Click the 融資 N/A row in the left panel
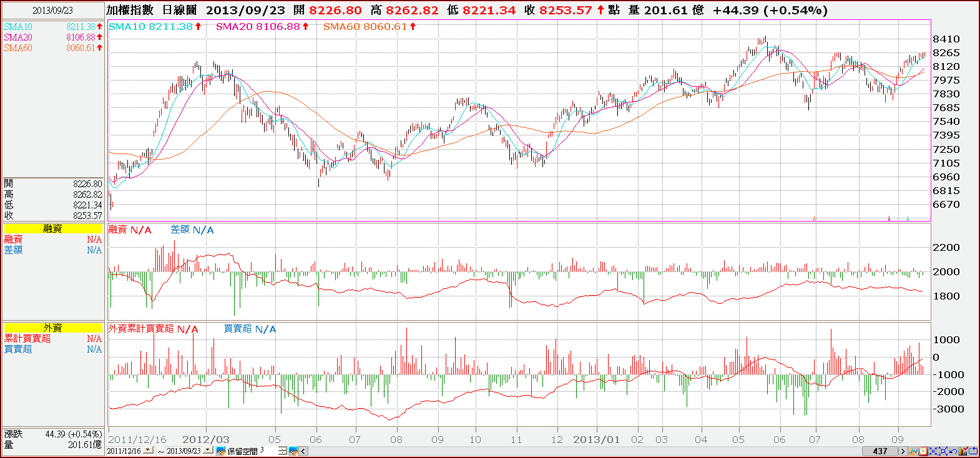980x458 pixels. (x=53, y=240)
